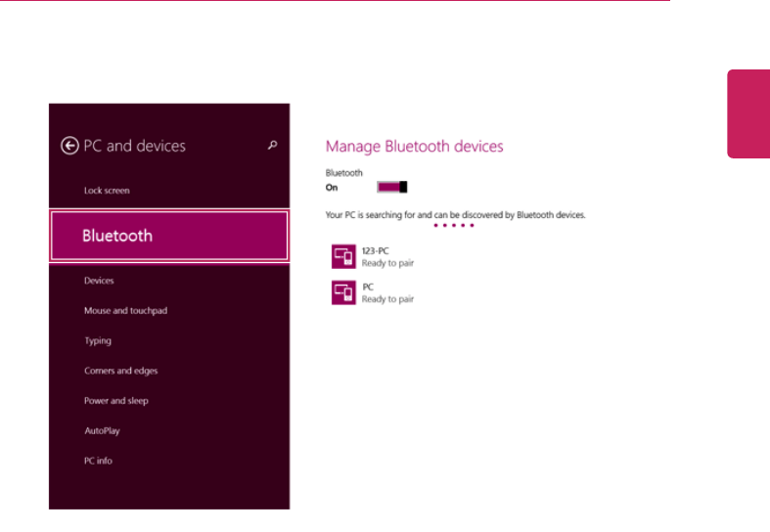Click the pink tab on right edge
The image size is (770, 532).
pyautogui.click(x=748, y=112)
